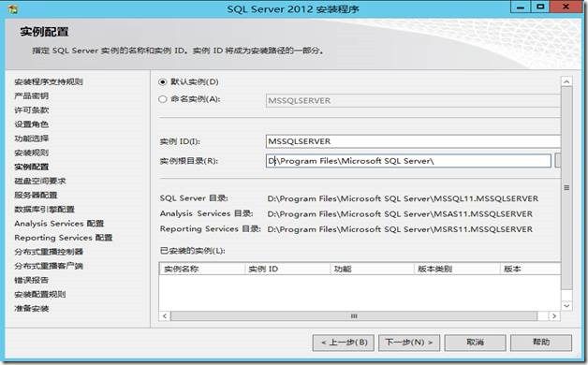588x365 pixels.
Task: Select Reporting Services 配置 step in sidebar
Action: coord(63,238)
